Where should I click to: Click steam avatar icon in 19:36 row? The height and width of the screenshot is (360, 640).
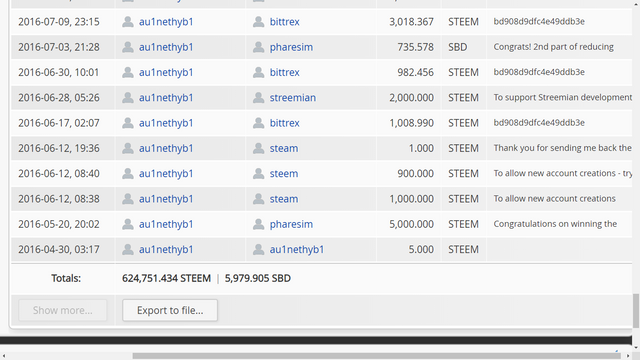[258, 148]
